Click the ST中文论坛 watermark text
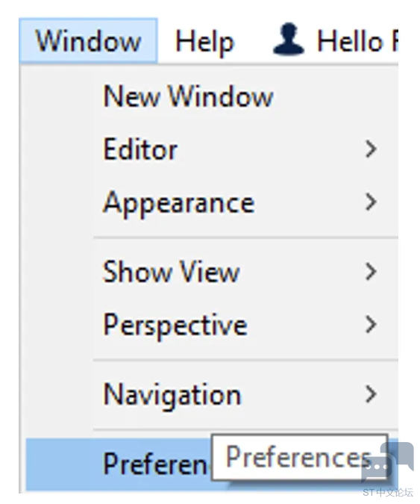Viewport: 420px width, 504px height. click(x=388, y=492)
